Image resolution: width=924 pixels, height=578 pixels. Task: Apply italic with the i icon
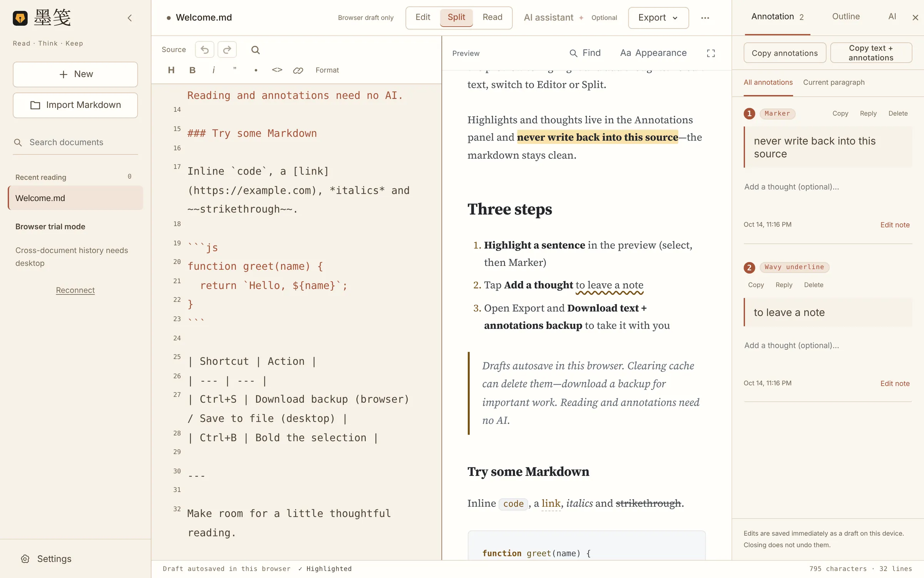click(214, 70)
